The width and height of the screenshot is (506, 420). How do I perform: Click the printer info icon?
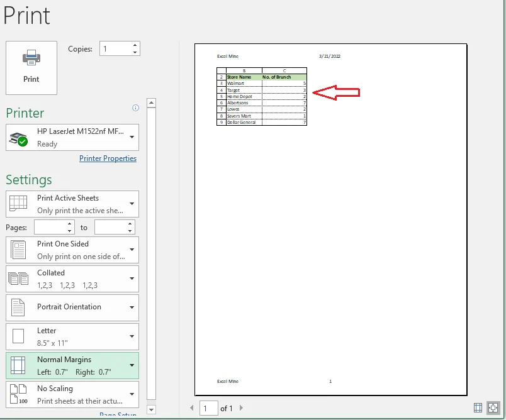(x=135, y=108)
